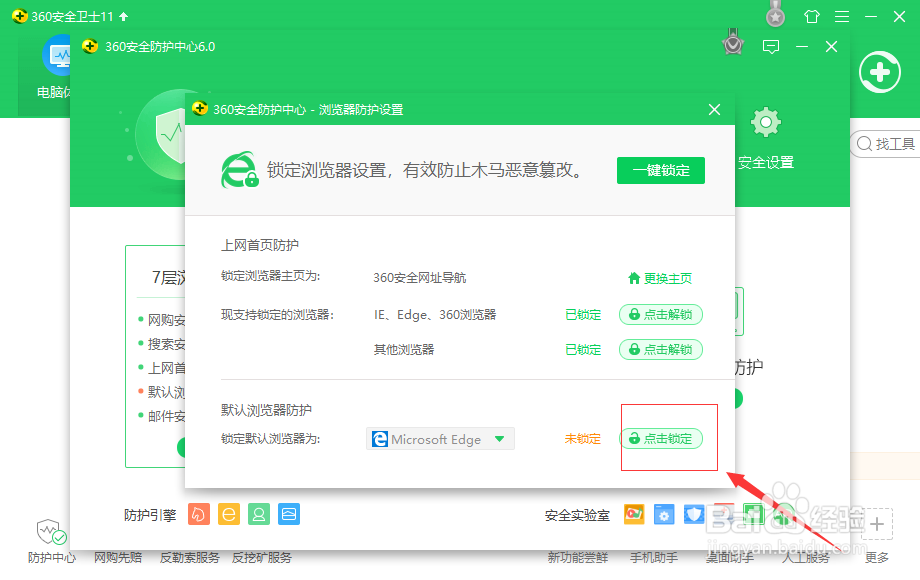Click the 360安全卫士 logo in title bar
Image resolution: width=920 pixels, height=580 pixels.
(x=19, y=16)
